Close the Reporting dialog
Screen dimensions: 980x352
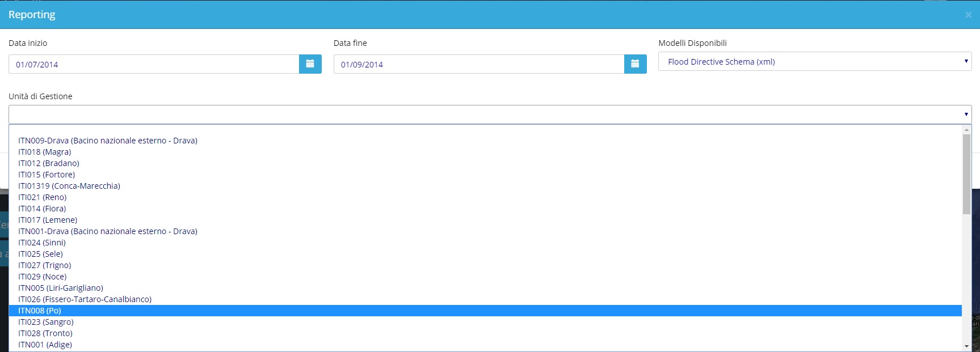tap(968, 15)
